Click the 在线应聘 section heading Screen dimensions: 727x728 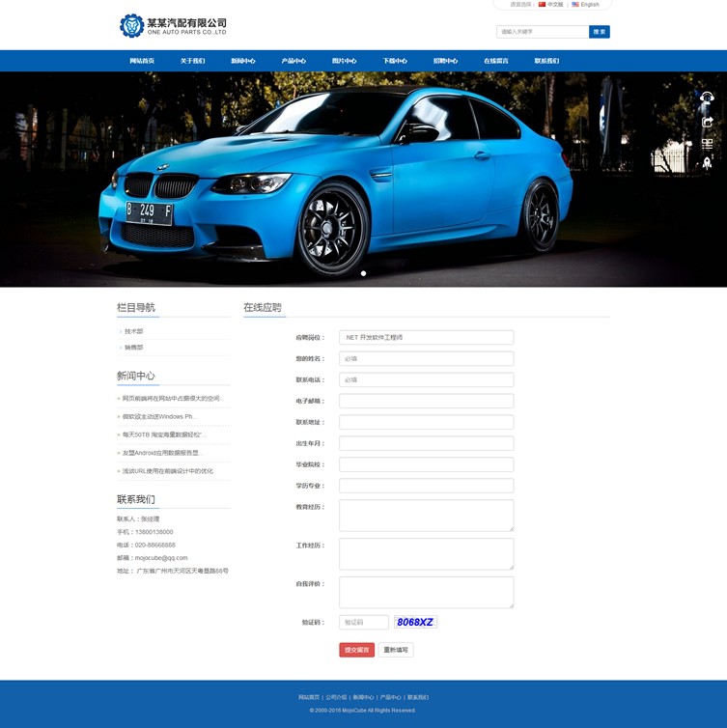point(263,307)
